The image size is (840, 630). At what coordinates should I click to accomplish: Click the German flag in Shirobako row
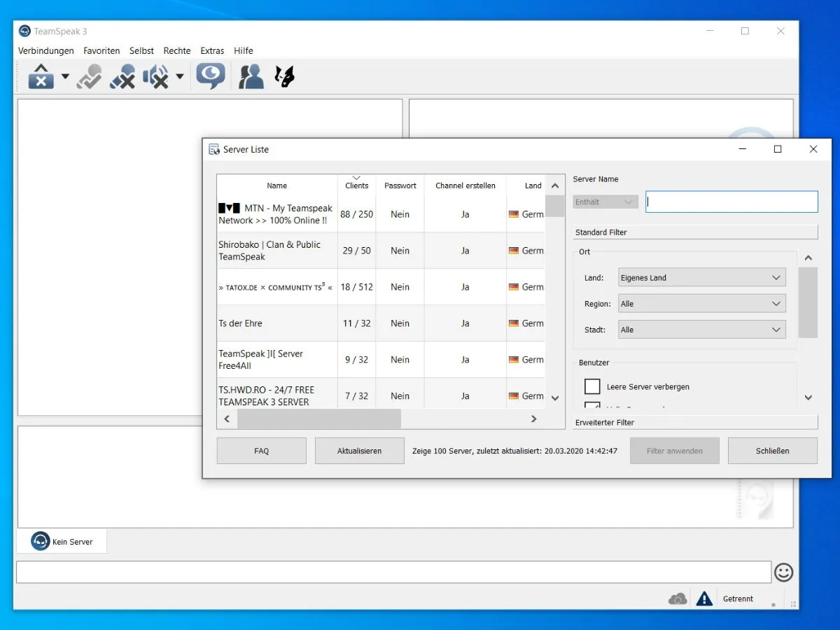click(x=514, y=251)
